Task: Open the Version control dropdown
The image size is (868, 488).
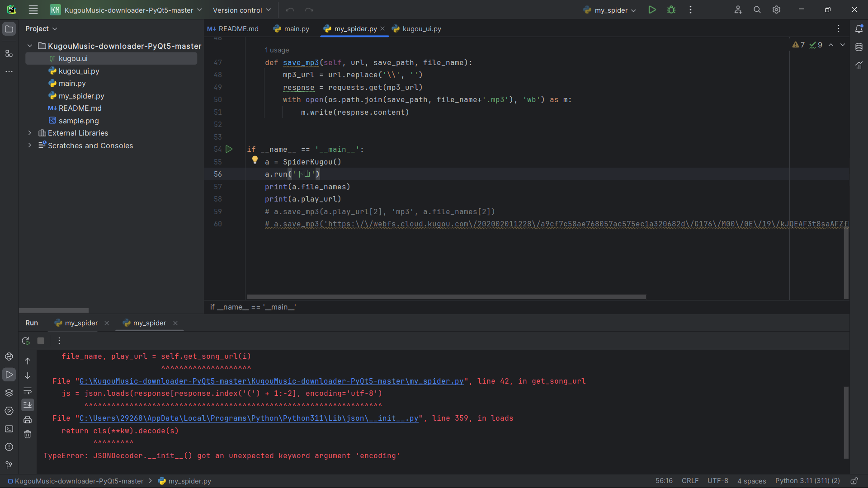Action: click(242, 10)
